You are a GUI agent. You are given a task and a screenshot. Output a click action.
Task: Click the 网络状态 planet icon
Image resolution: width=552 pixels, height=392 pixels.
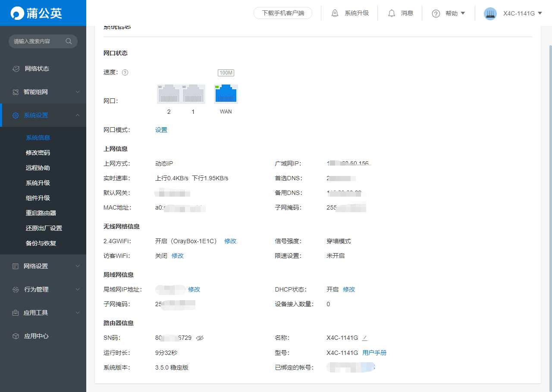click(16, 69)
